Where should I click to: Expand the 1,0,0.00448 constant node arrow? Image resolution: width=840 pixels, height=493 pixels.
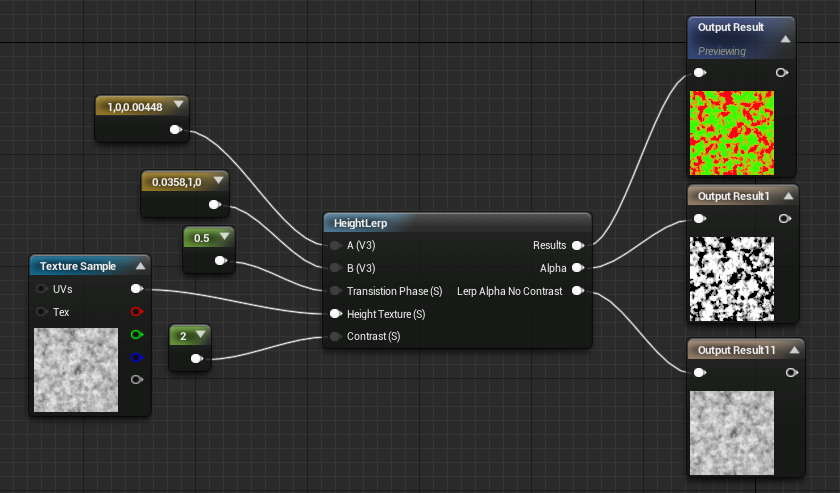178,104
